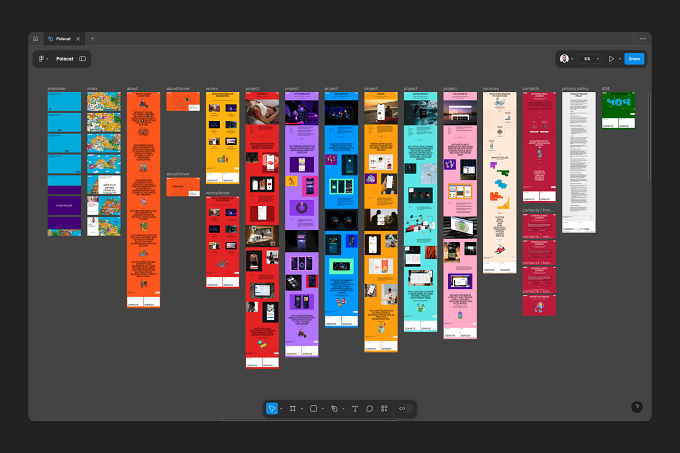Click the Home icon in tab bar

(x=36, y=39)
